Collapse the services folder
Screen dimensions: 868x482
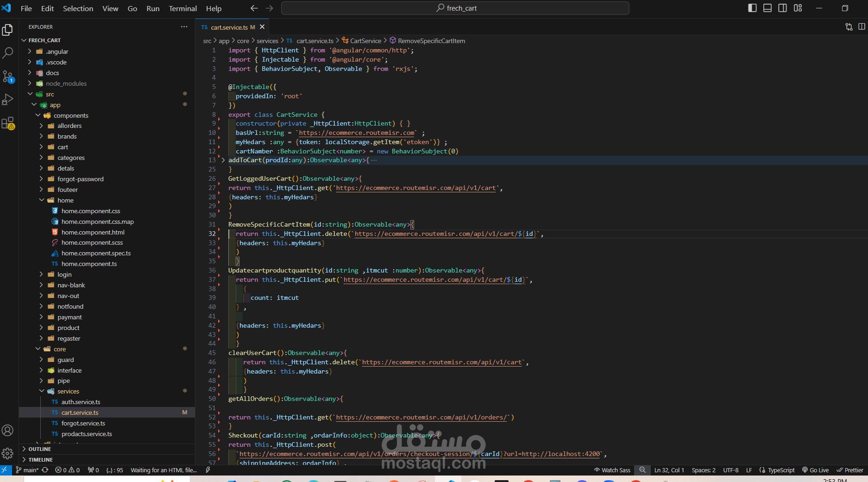(x=68, y=391)
